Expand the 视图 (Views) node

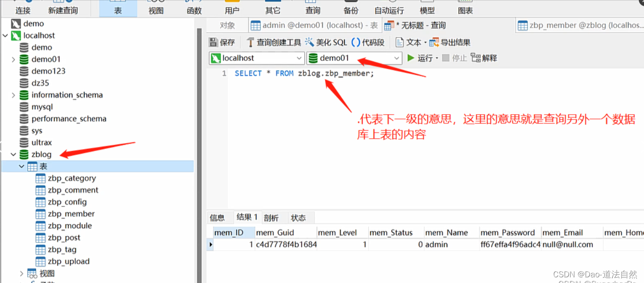pos(21,273)
